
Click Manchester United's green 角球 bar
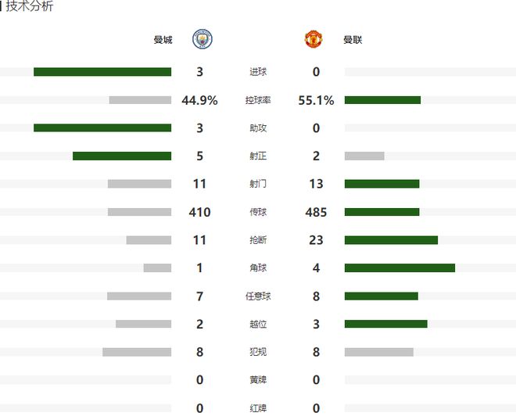pyautogui.click(x=400, y=268)
